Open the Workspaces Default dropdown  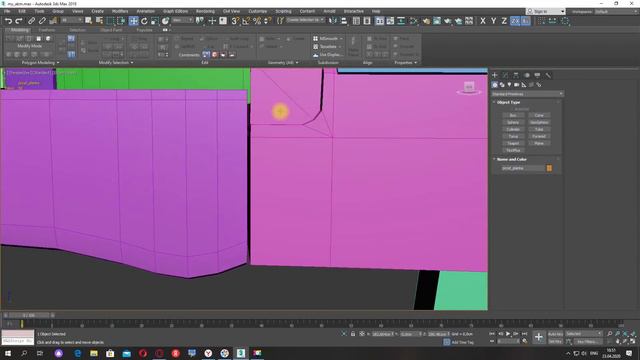[615, 11]
